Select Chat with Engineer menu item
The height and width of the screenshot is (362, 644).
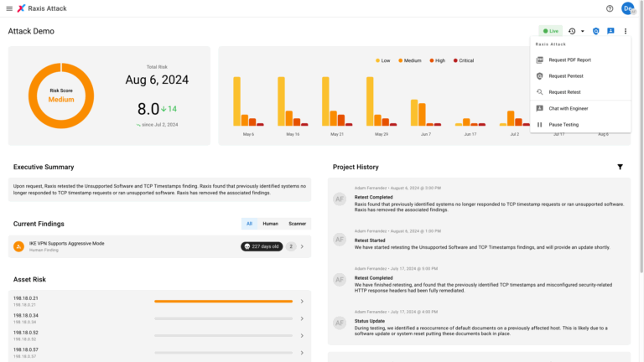tap(580, 108)
